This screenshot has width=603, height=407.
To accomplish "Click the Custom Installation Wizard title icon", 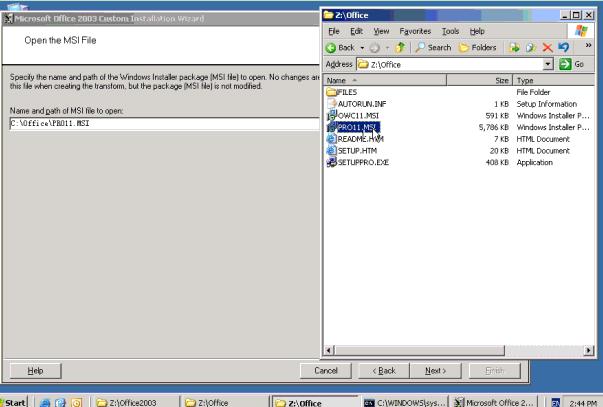I will [9, 18].
